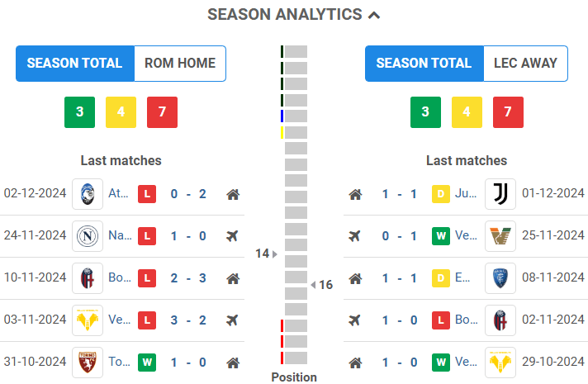Click the Torino club crest icon

[x=88, y=363]
